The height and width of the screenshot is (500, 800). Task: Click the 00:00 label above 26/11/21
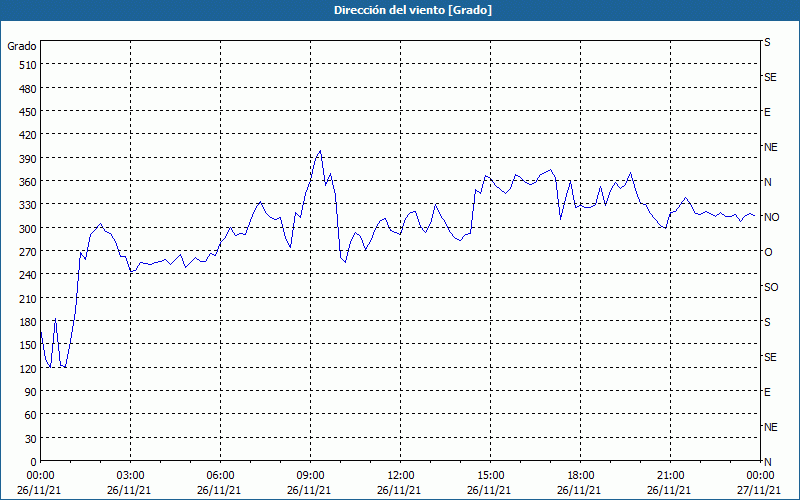click(x=40, y=476)
